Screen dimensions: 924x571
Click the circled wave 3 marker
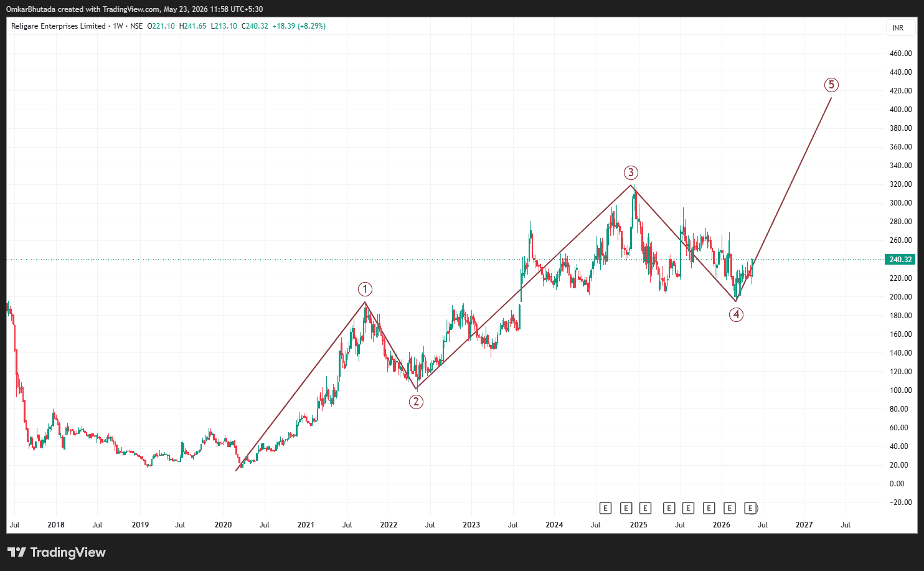(631, 172)
